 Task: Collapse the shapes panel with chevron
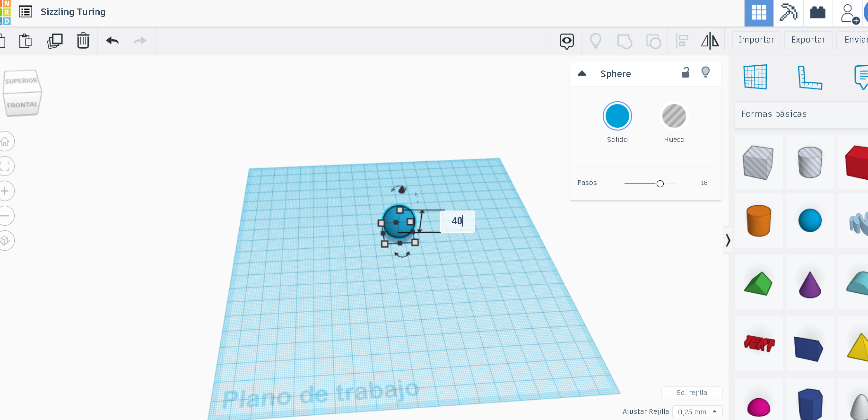728,240
